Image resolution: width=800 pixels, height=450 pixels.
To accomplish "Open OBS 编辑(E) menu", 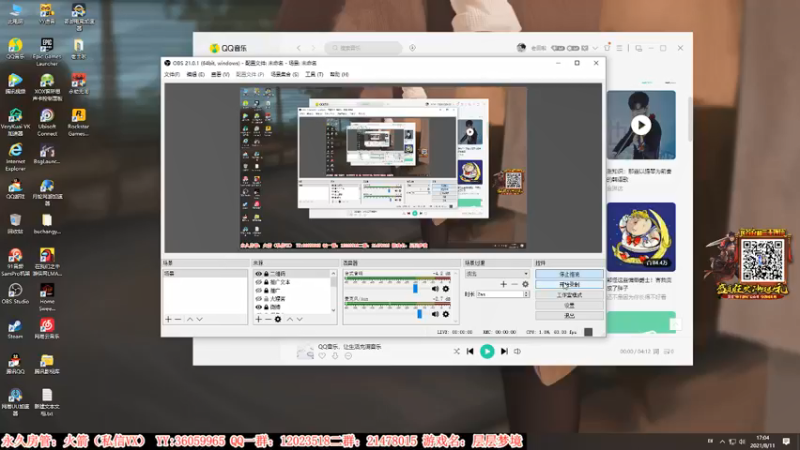I will pos(195,74).
